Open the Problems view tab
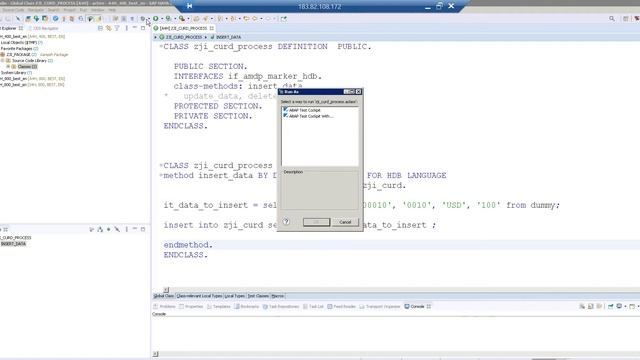Screen dimensions: 640x360 click(164, 307)
